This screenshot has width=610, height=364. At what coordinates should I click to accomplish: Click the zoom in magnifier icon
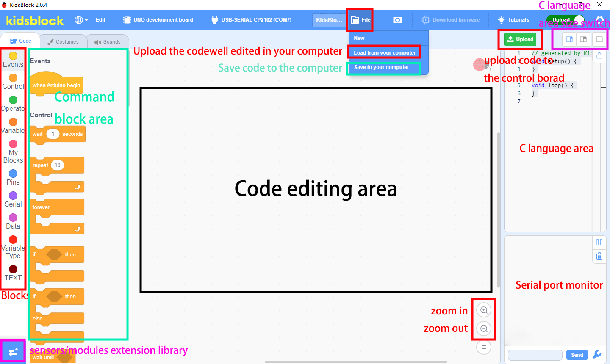click(484, 310)
